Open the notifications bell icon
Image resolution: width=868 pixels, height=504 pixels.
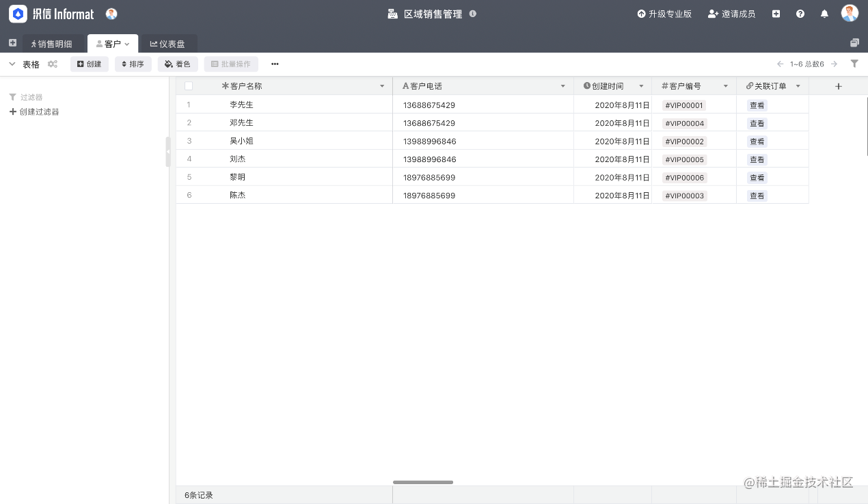824,14
